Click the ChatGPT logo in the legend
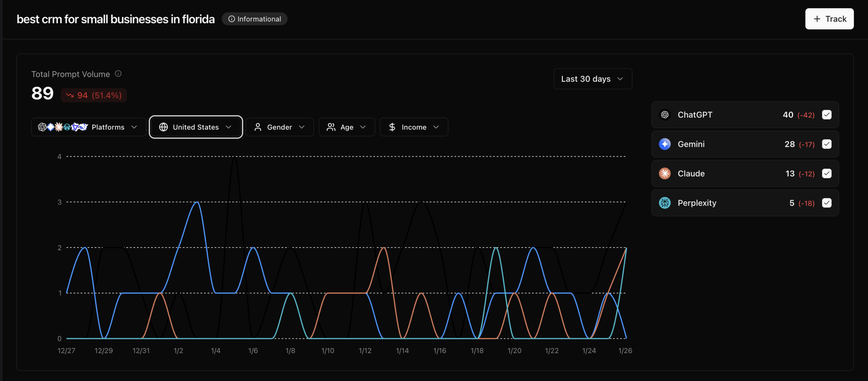This screenshot has width=868, height=381. point(665,115)
